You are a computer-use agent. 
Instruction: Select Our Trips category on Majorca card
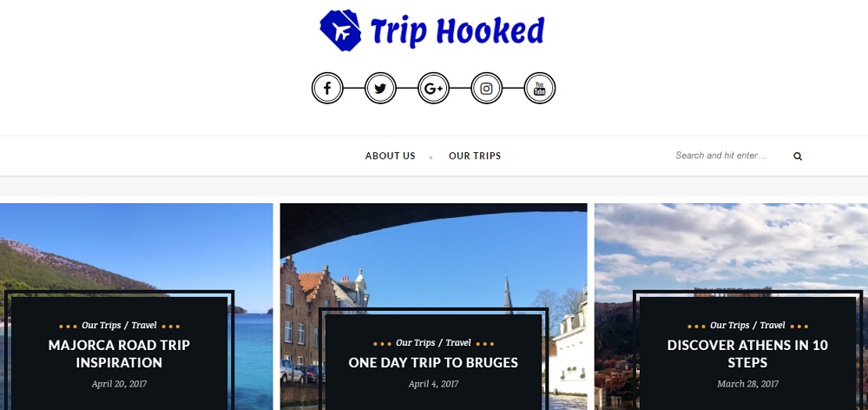click(102, 325)
